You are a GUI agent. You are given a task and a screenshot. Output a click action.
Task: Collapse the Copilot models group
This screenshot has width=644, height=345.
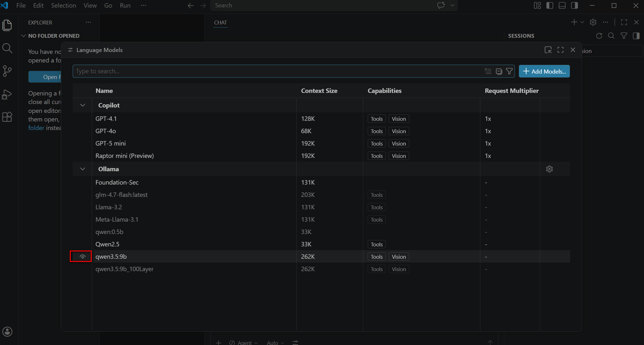click(x=82, y=105)
